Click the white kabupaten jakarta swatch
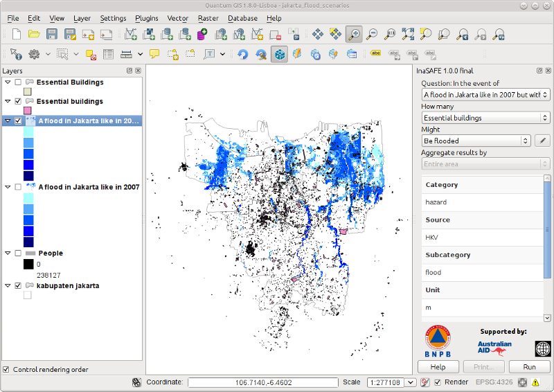 click(27, 295)
